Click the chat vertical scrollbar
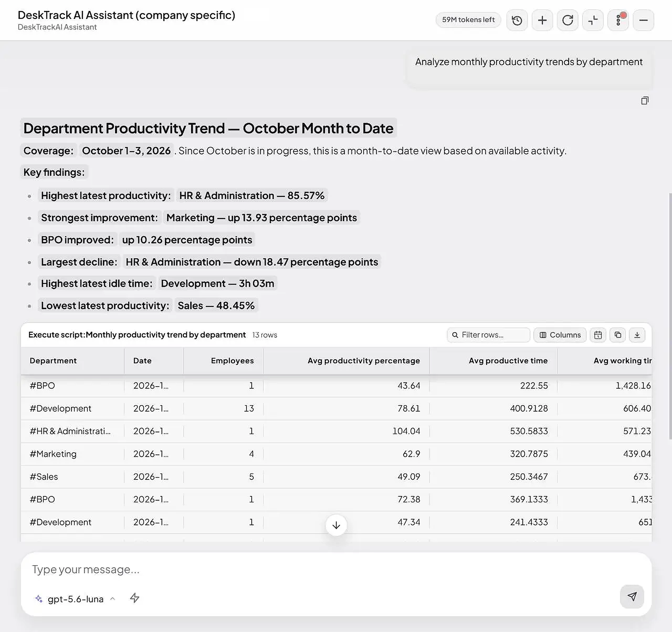This screenshot has width=672, height=632. coord(670,316)
